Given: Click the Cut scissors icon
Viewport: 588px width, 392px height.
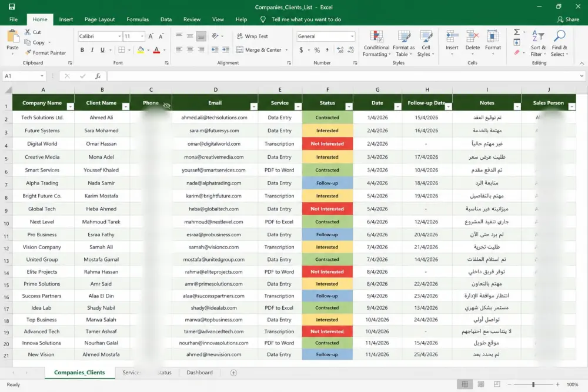Looking at the screenshot, I should click(28, 32).
